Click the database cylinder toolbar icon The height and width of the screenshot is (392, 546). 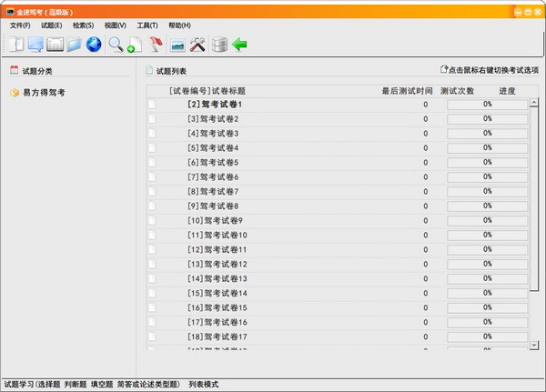tap(219, 45)
